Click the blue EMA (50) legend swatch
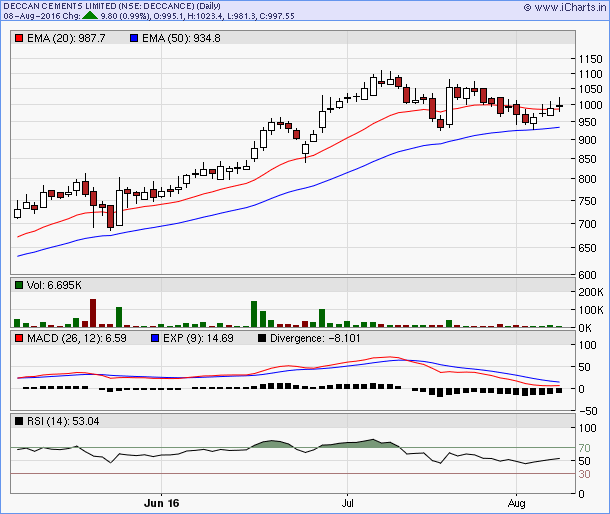 pyautogui.click(x=134, y=38)
